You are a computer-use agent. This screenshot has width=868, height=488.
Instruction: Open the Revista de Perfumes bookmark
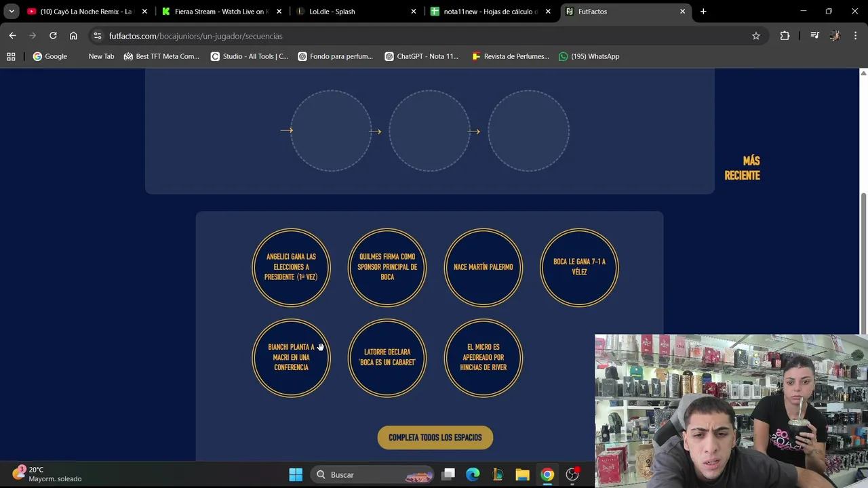point(511,56)
